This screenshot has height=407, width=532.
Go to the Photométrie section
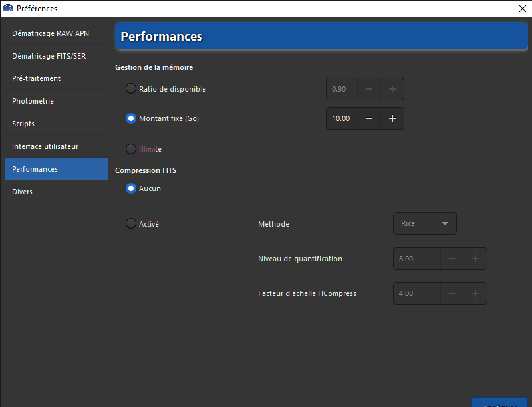(57, 101)
